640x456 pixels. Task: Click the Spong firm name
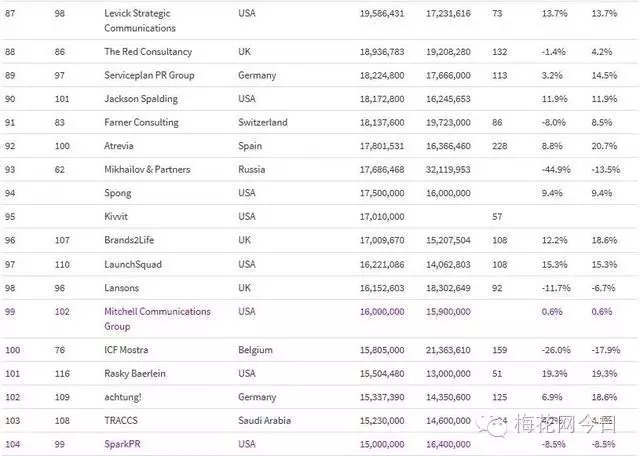[x=120, y=195]
